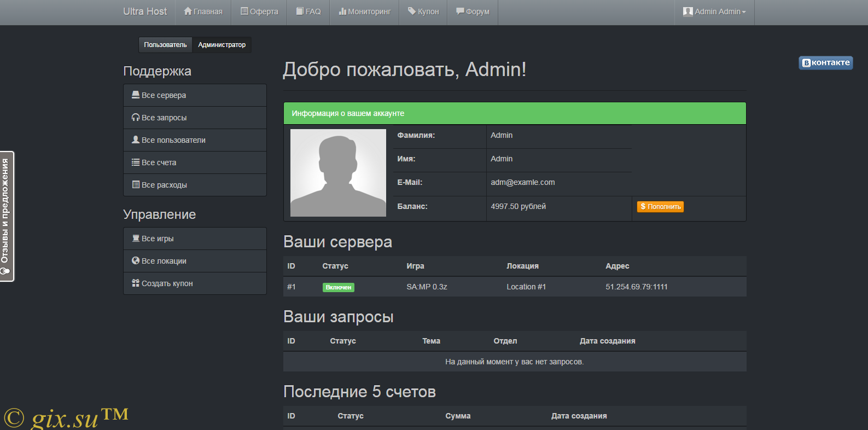Click the speech bubble icon for Форум
868x430 pixels.
tap(460, 11)
